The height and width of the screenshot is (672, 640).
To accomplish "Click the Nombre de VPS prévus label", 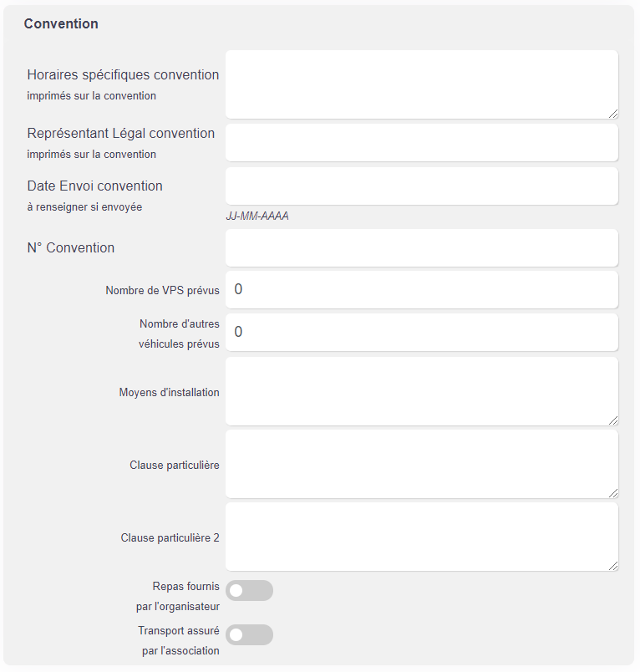I will 162,290.
